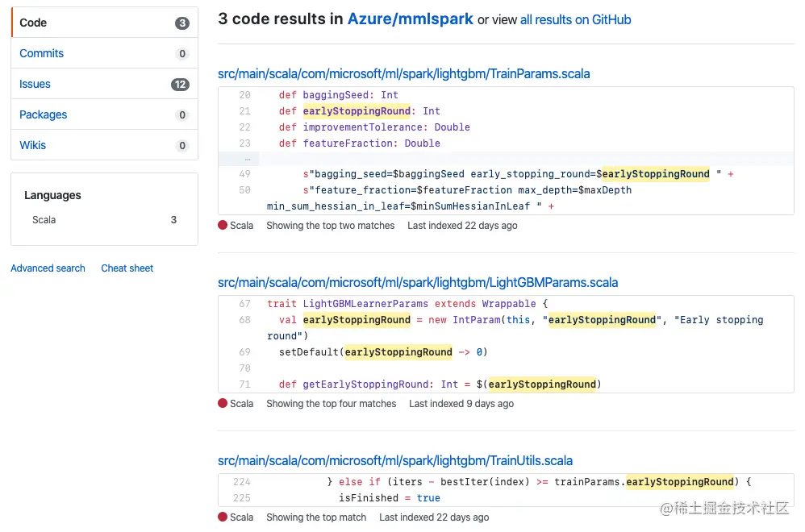Click line number 68 in LightGBMParams.scala
This screenshot has height=532, width=805.
(245, 320)
